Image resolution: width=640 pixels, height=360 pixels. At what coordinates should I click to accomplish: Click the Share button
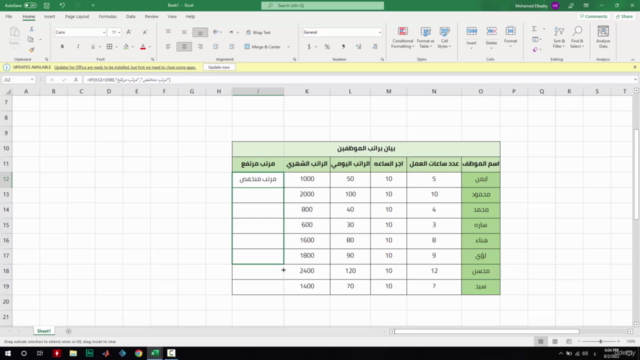(624, 16)
